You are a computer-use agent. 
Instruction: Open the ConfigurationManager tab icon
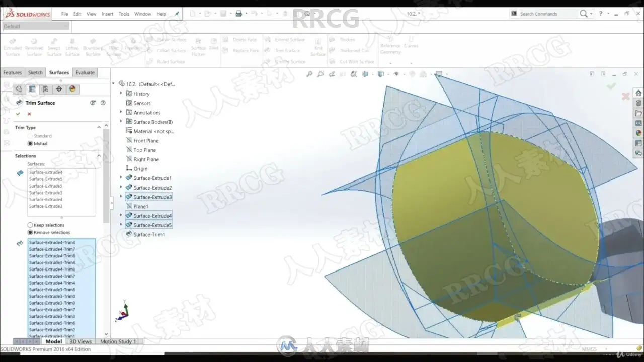[45, 89]
